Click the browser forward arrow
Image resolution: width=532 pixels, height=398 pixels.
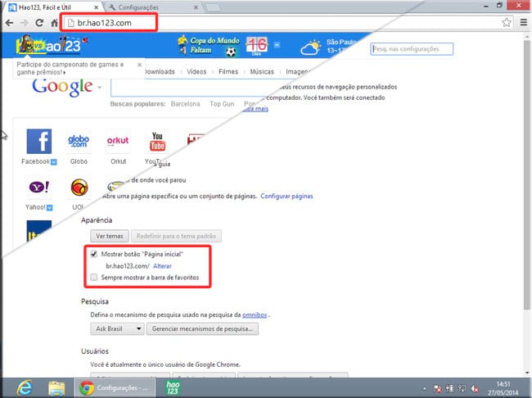[24, 23]
